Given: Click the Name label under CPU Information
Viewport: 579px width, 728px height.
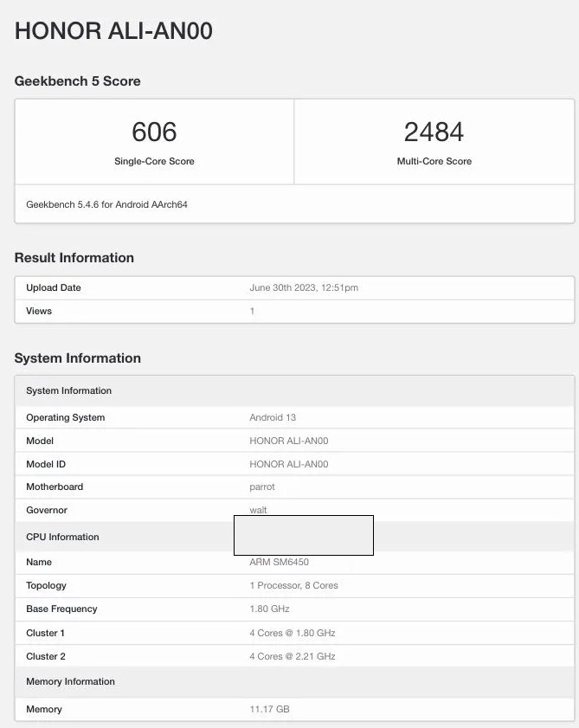Looking at the screenshot, I should [x=39, y=562].
